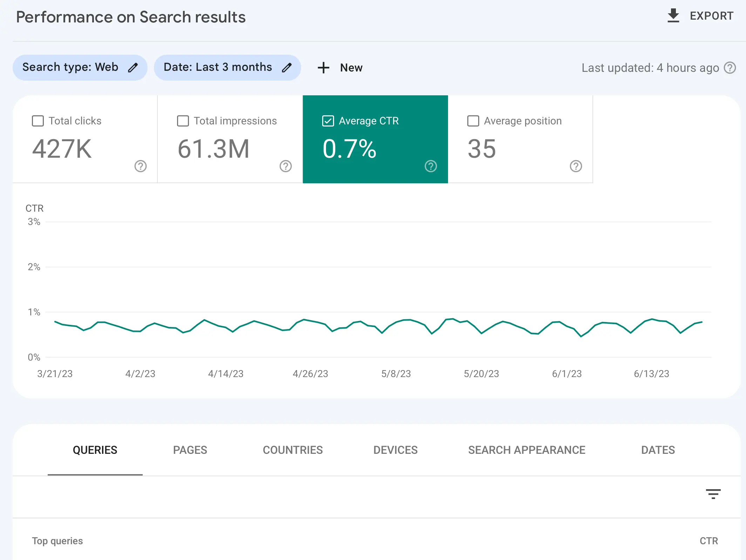
Task: Open the Search type: Web filter chip
Action: [x=70, y=67]
